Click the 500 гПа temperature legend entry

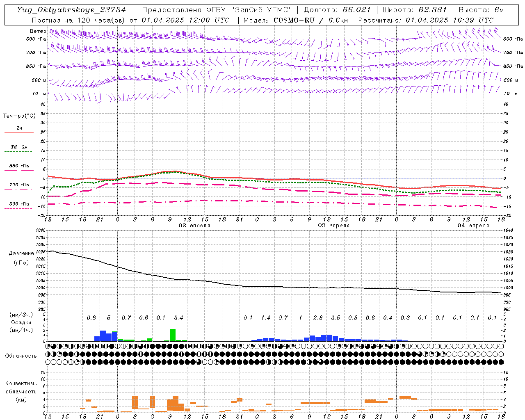point(19,204)
